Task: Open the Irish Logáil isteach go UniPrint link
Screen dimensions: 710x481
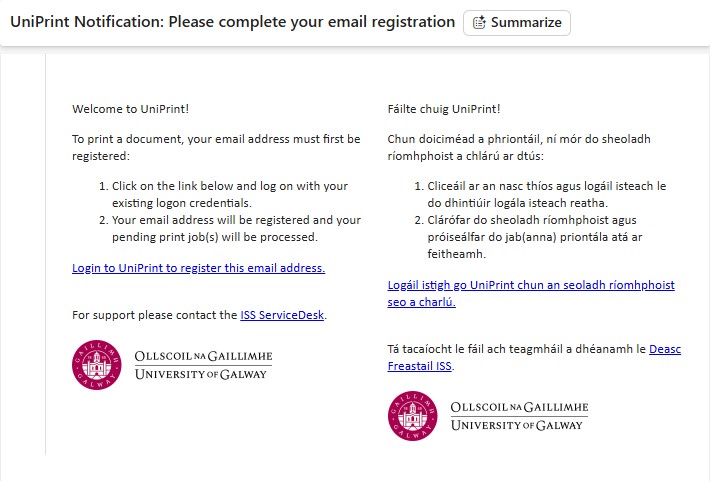Action: [530, 285]
